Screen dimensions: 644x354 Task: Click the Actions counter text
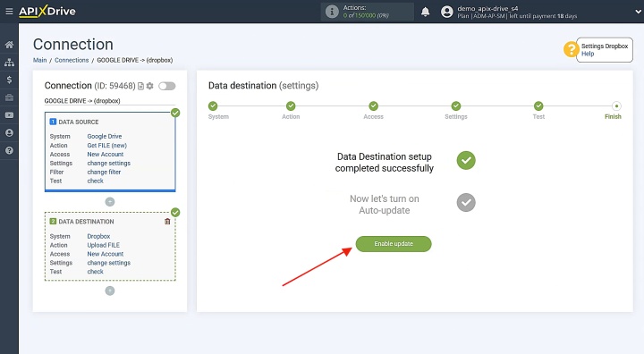pyautogui.click(x=366, y=12)
